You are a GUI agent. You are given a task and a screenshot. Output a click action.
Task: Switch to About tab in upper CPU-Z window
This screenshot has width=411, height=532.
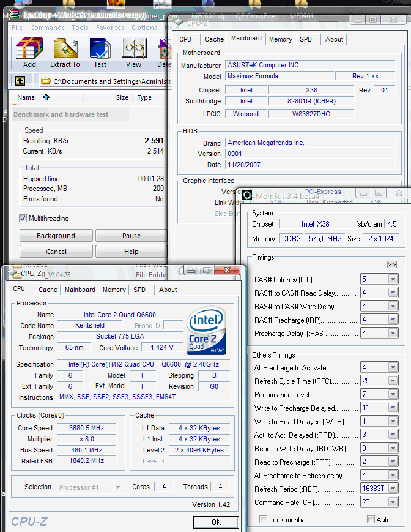tap(334, 39)
